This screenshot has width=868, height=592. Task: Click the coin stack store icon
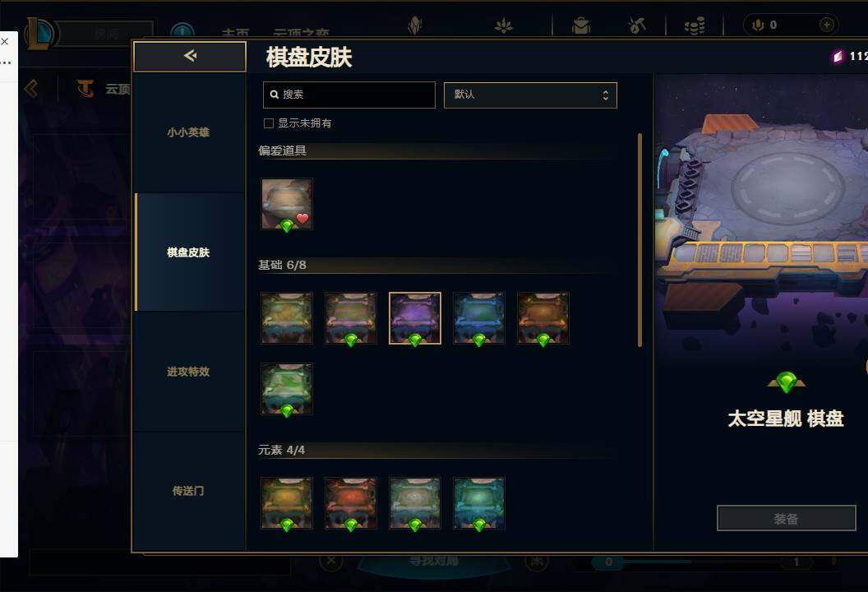[695, 25]
